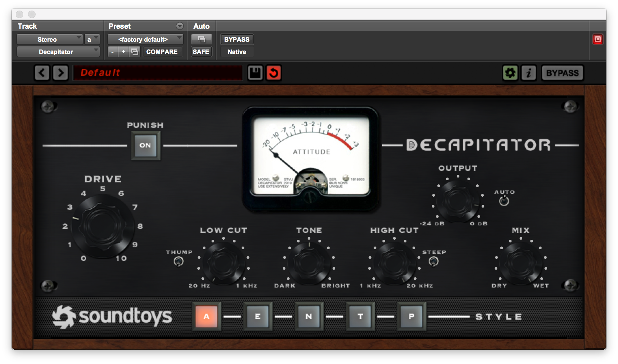
Task: Click the Drive scale number 10
Action: 121,258
